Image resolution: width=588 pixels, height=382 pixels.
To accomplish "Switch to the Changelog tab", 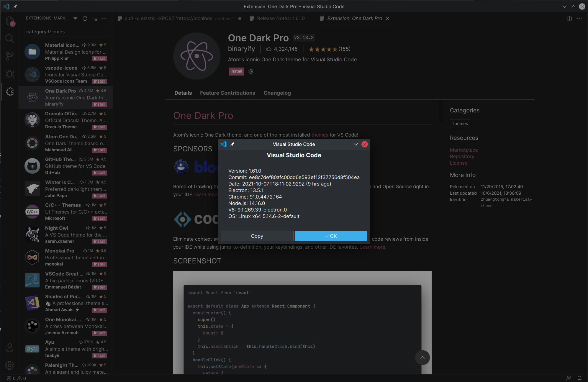I will (277, 93).
